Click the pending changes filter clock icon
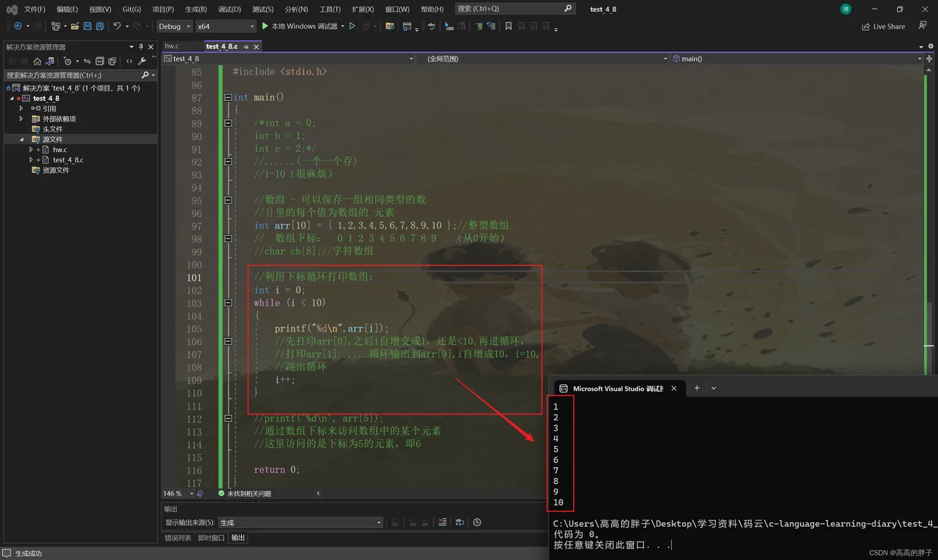 (68, 61)
